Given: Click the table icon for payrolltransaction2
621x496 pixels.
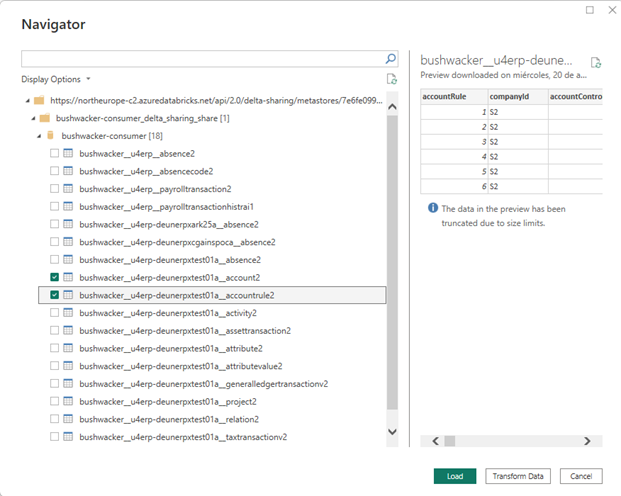Looking at the screenshot, I should [x=68, y=189].
